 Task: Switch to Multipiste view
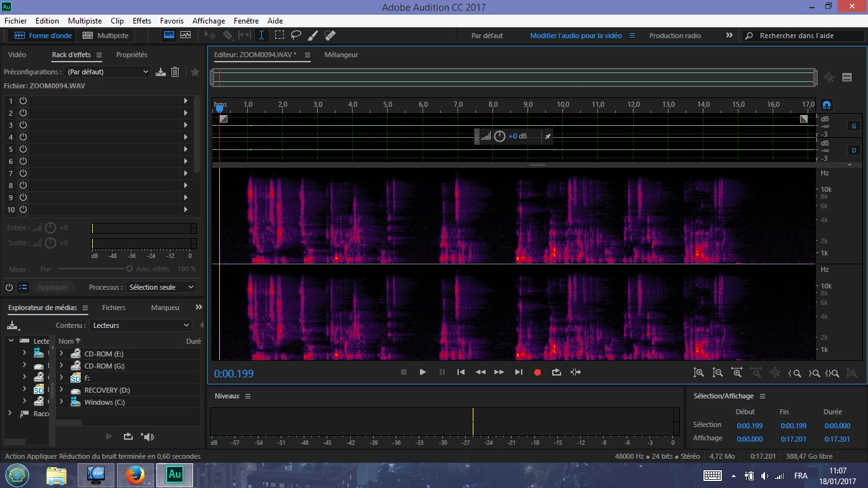[x=105, y=36]
